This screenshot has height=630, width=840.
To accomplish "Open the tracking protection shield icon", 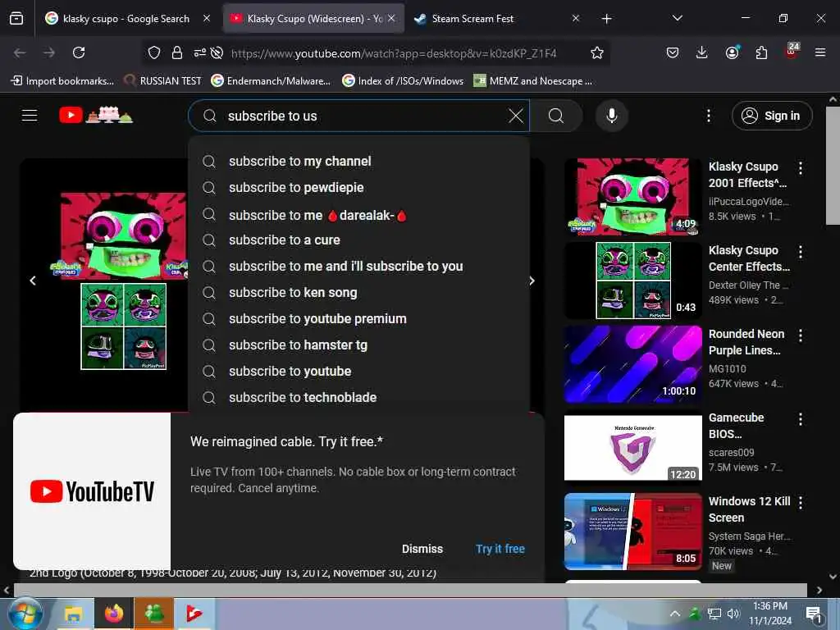I will tap(154, 52).
